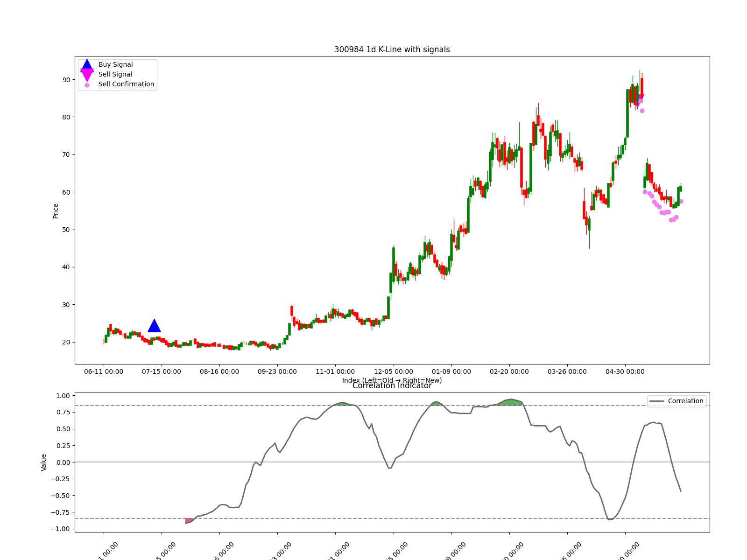Click the 40 price axis tick
Image resolution: width=747 pixels, height=560 pixels.
[x=66, y=267]
